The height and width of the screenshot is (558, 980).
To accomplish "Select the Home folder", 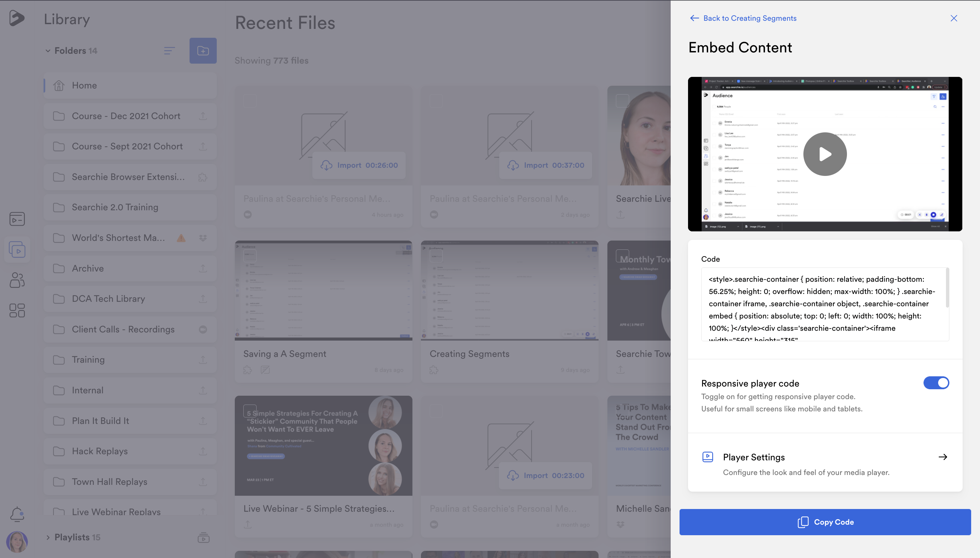I will coord(130,85).
